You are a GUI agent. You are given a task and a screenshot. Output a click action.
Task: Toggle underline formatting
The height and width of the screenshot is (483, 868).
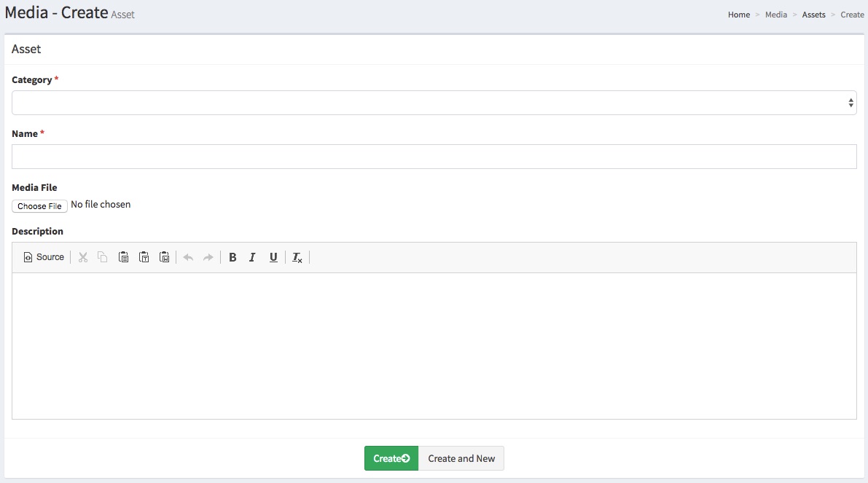click(x=273, y=257)
